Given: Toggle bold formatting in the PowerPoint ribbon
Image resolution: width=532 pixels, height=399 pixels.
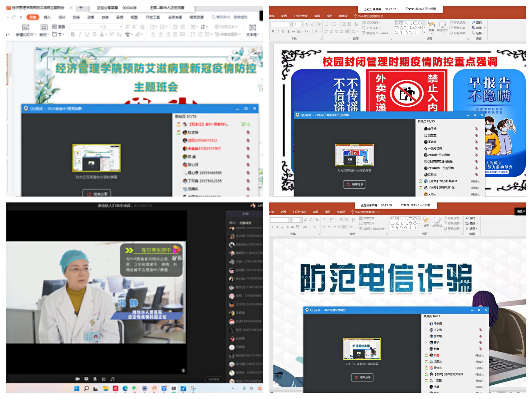Looking at the screenshot, I should tap(273, 31).
